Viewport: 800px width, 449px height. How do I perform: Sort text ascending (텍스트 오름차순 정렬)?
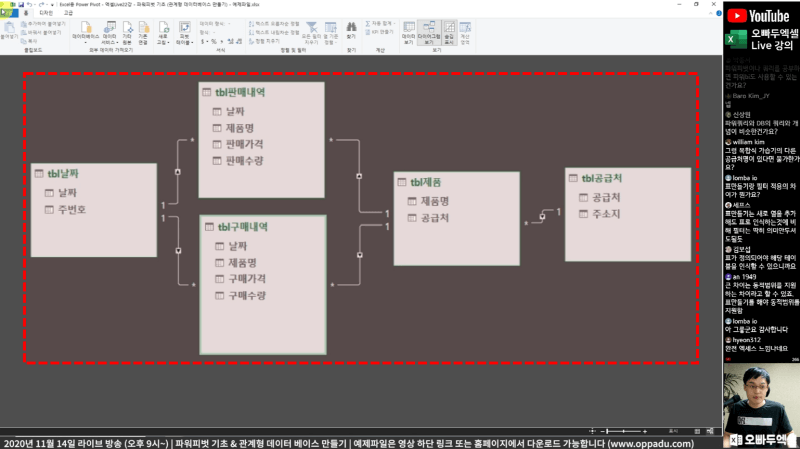click(x=274, y=24)
